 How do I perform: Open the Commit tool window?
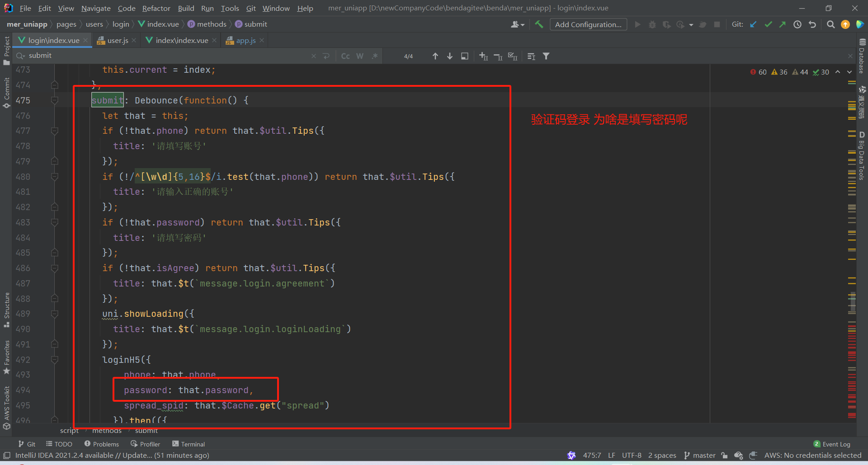6,92
